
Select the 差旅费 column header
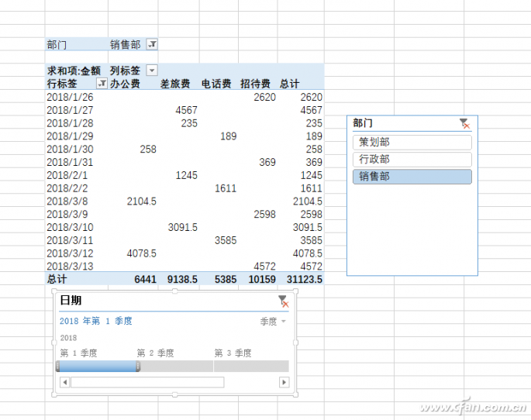point(174,84)
